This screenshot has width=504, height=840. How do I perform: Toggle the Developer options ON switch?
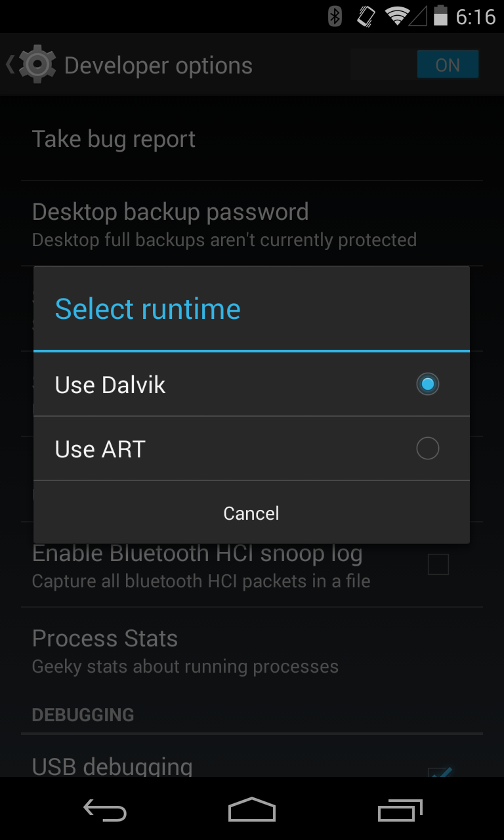414,65
